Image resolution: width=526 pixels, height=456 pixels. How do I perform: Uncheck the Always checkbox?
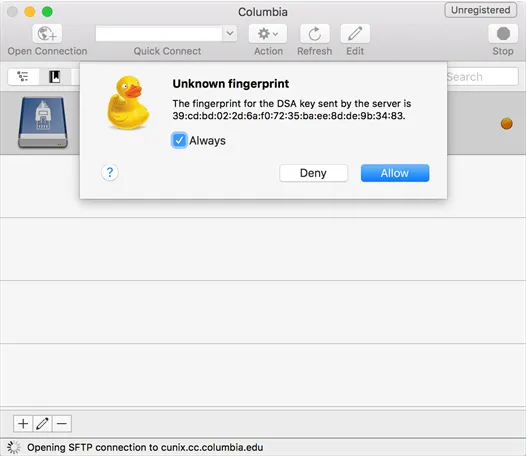click(179, 140)
